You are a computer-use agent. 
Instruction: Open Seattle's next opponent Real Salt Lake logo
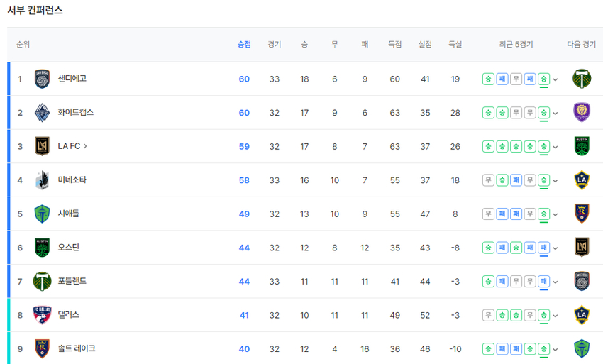pyautogui.click(x=582, y=214)
